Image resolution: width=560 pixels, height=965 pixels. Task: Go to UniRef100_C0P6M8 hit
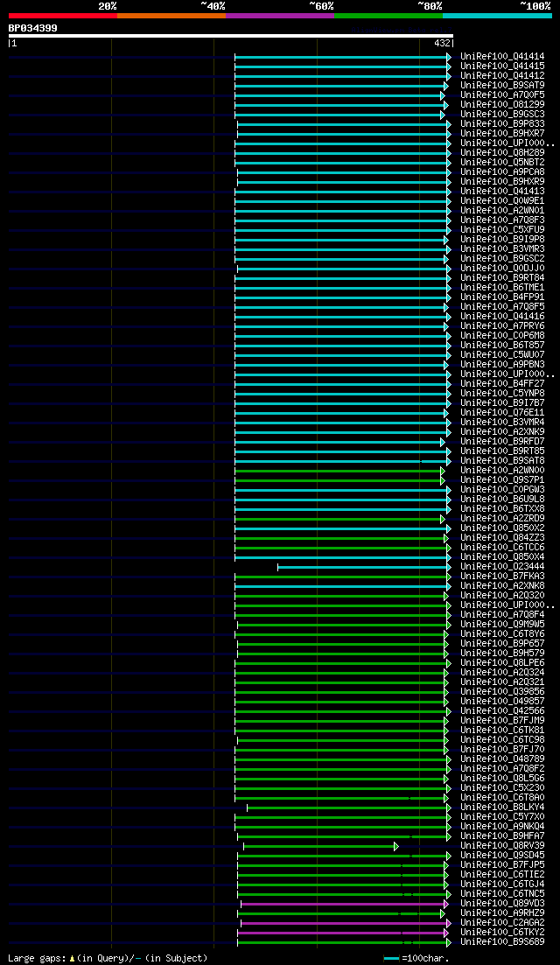[502, 335]
